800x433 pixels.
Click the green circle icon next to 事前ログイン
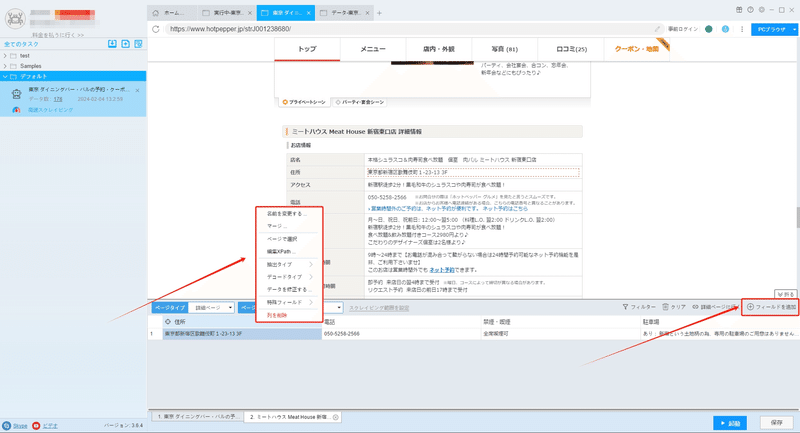point(709,29)
